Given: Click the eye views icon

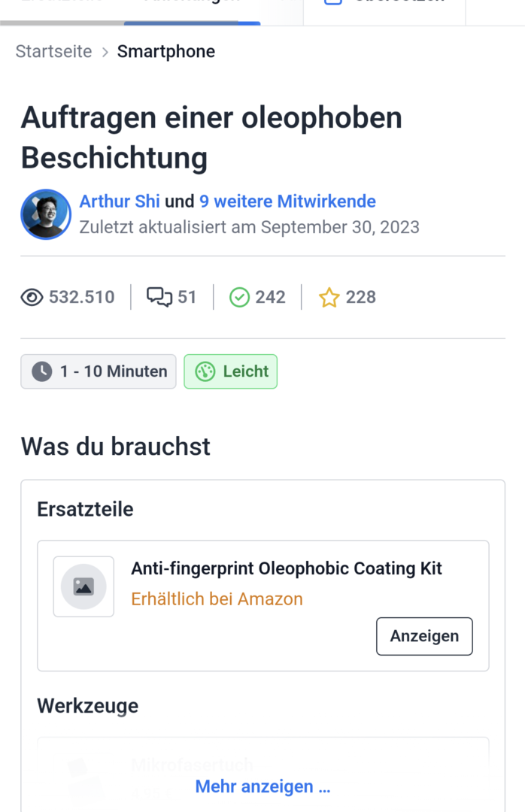Looking at the screenshot, I should point(32,298).
